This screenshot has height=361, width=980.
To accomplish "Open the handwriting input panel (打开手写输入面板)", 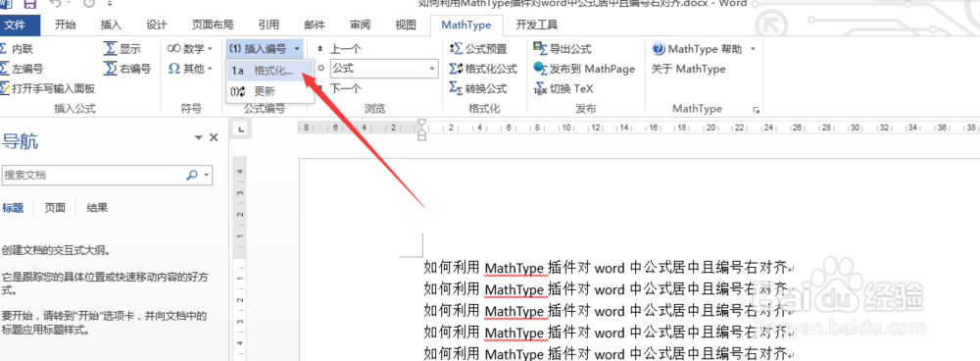I will (47, 88).
